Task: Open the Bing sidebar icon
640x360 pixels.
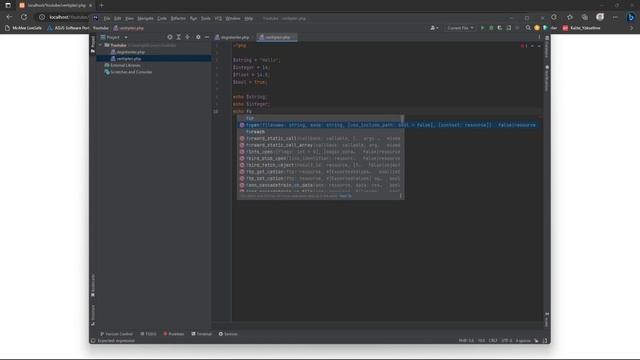Action: click(631, 17)
